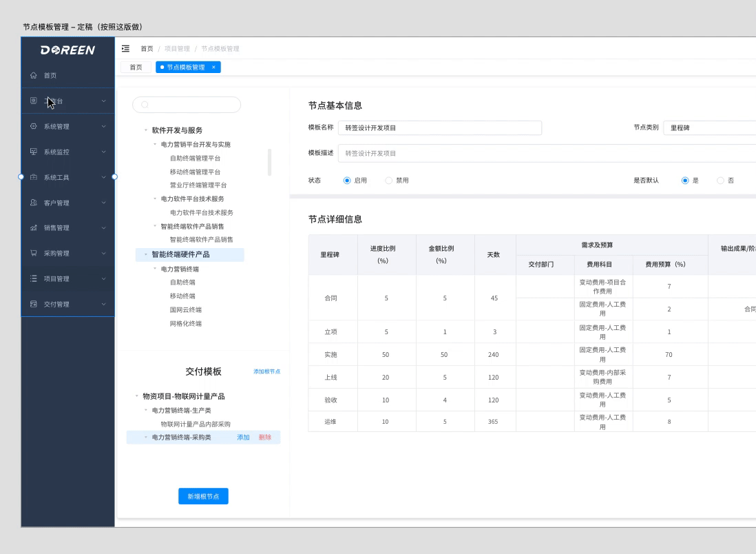Image resolution: width=756 pixels, height=554 pixels.
Task: Collapse the 电力营销平台开发与实施 tree arrow
Action: (x=155, y=144)
